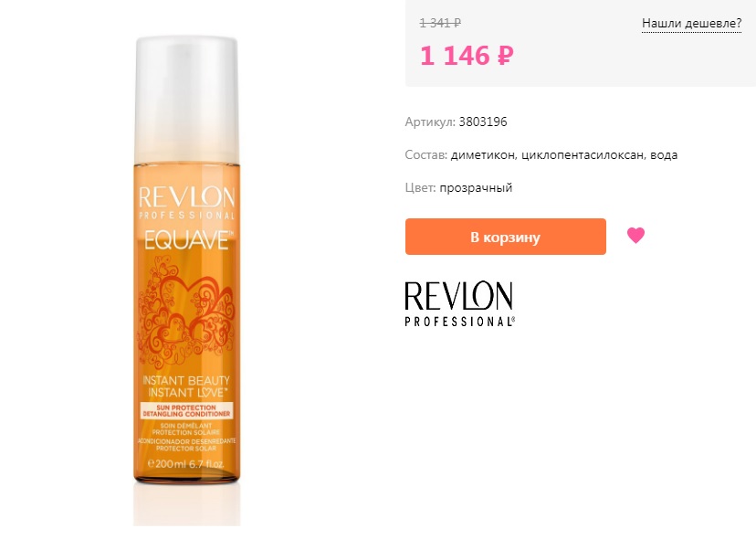The width and height of the screenshot is (756, 539).
Task: Click 'Instant Beauty Instant Love' on the bottle
Action: pyautogui.click(x=186, y=386)
